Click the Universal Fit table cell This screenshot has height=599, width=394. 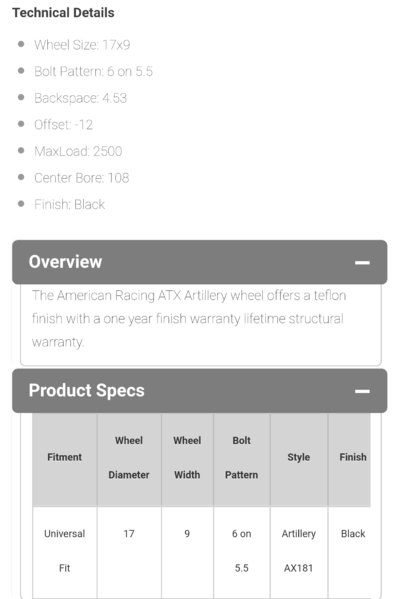(x=65, y=552)
